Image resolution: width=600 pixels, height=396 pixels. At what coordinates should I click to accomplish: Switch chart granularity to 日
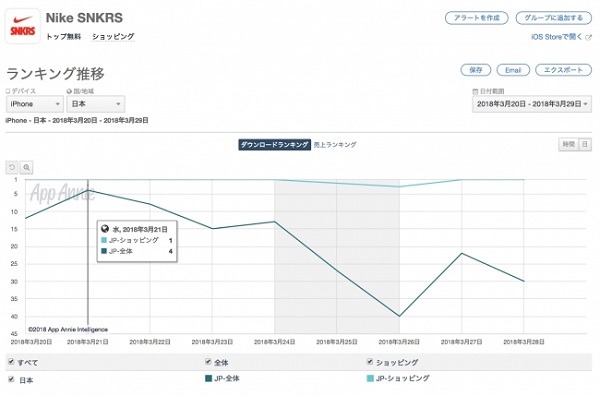pos(585,144)
